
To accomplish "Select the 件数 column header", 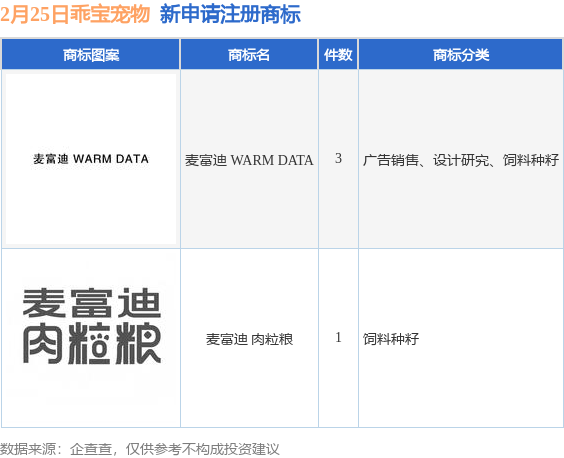I will coord(338,54).
